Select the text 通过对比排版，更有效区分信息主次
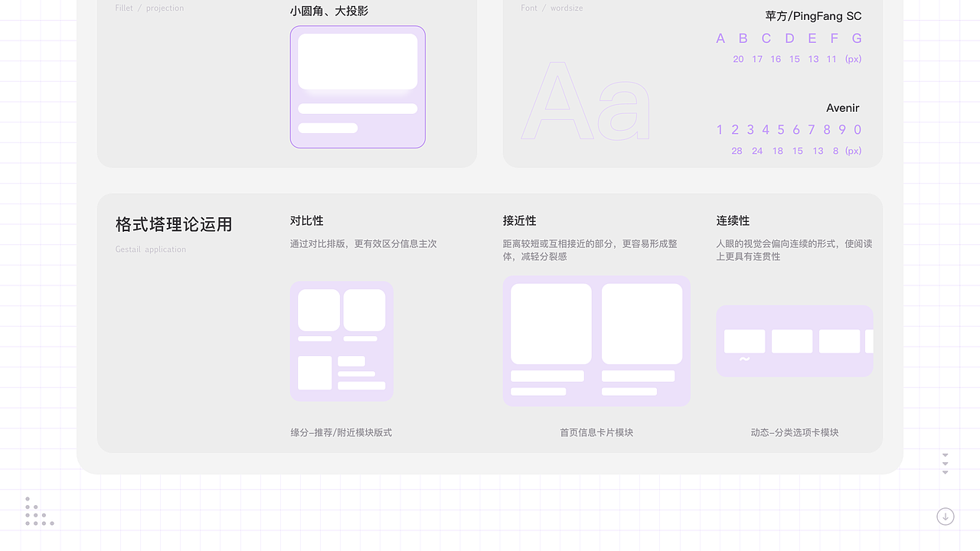The image size is (980, 551). (364, 244)
